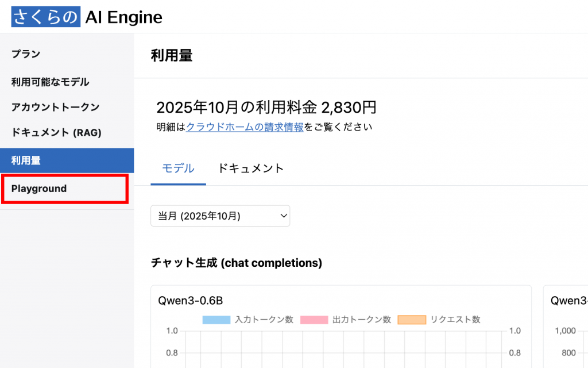Open the プラン sidebar page

[26, 55]
